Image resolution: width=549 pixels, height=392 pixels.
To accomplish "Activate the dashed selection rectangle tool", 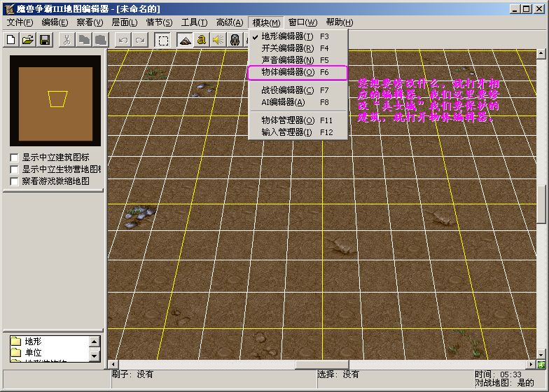I will click(162, 40).
